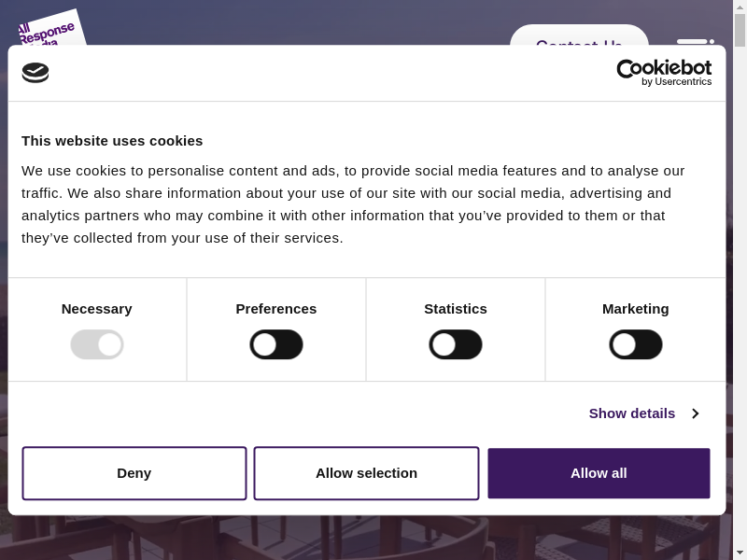Toggle the Necessary cookies switch

[97, 344]
